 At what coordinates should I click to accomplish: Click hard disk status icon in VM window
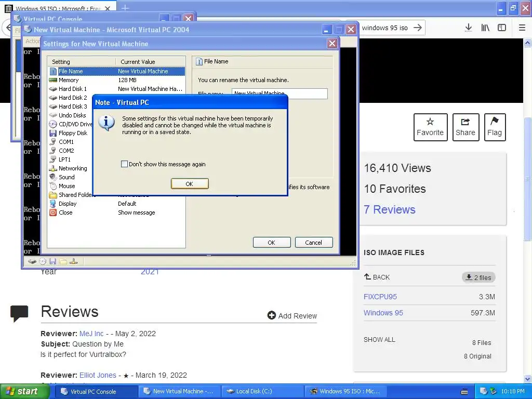[x=32, y=261]
